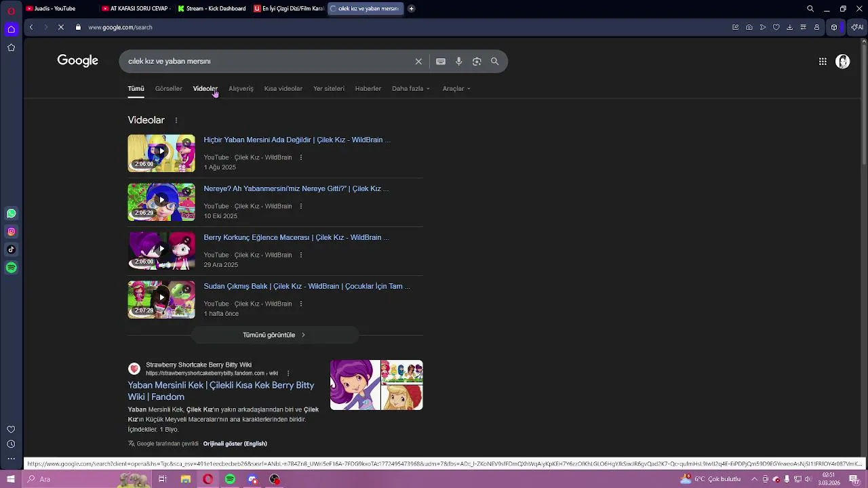Open the Opera AI button

point(857,27)
